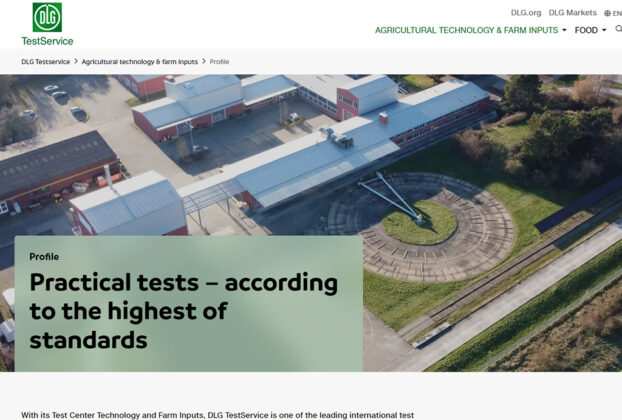Open Agricultural Technology & Farm Inputs menu
The image size is (622, 420).
465,31
